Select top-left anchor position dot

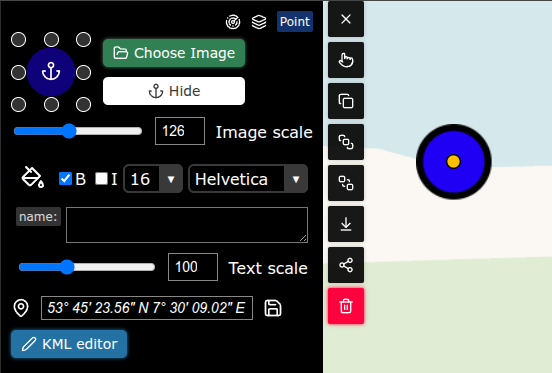18,39
